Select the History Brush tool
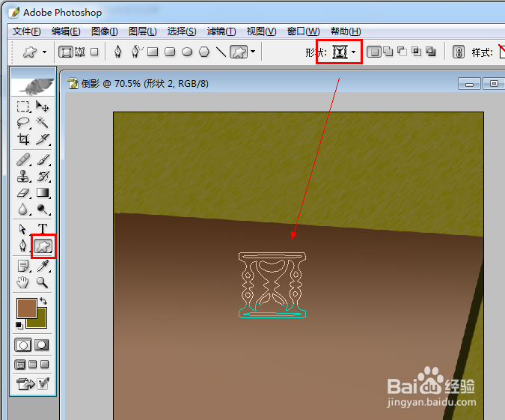The image size is (505, 420). tap(43, 177)
